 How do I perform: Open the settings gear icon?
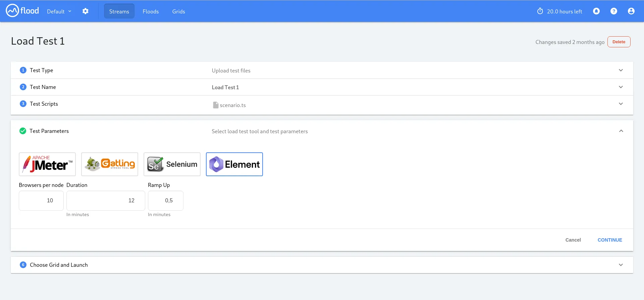86,11
